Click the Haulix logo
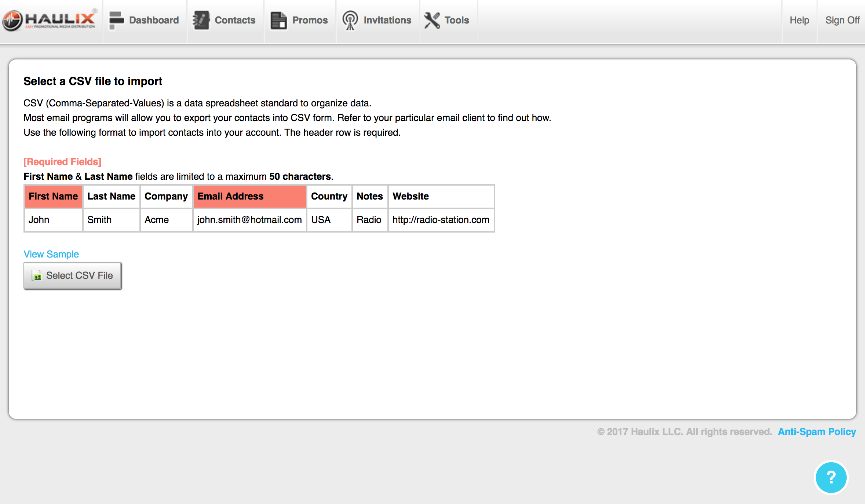 [x=50, y=20]
